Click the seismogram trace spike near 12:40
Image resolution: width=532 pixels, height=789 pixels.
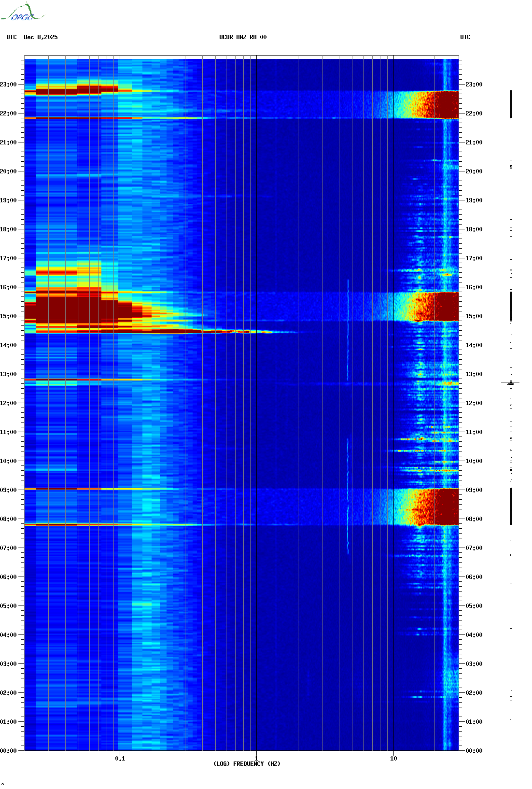tap(511, 383)
